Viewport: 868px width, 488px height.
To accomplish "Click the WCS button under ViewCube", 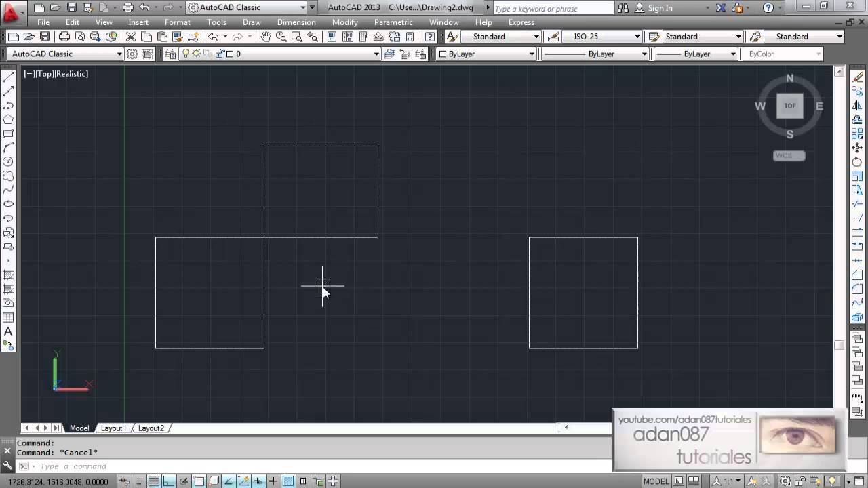I will click(789, 156).
